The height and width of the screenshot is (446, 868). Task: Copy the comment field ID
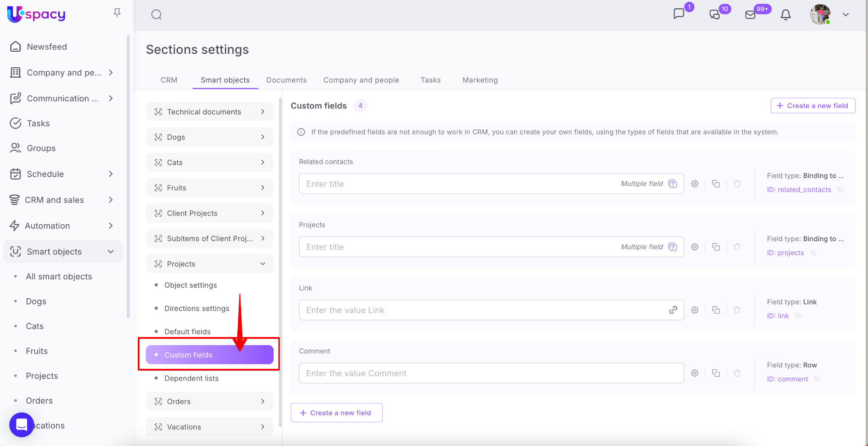tap(817, 379)
